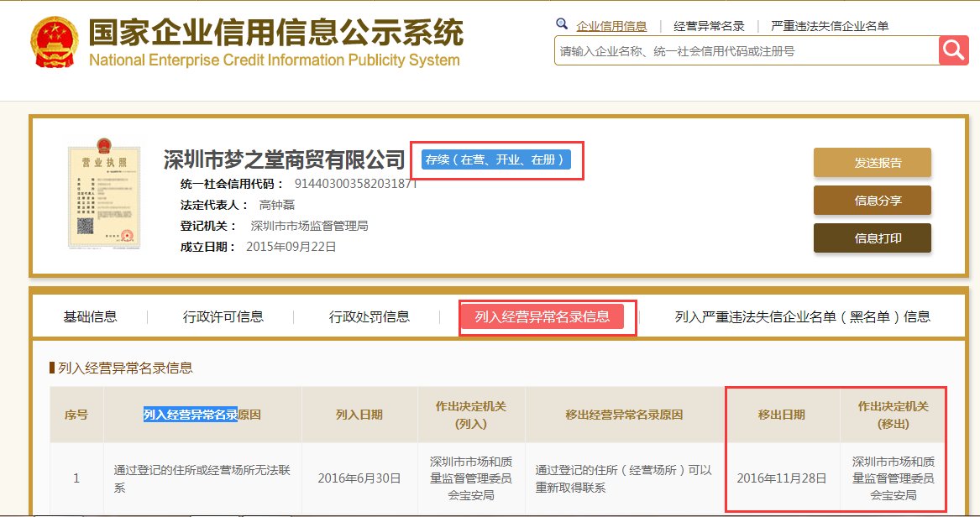Screen dimensions: 980x517
Task: Click the 信息分享 button
Action: tap(872, 201)
